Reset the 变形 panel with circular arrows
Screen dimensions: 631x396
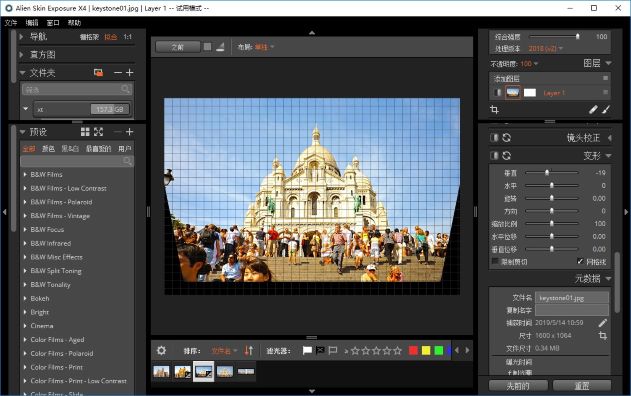click(x=507, y=155)
